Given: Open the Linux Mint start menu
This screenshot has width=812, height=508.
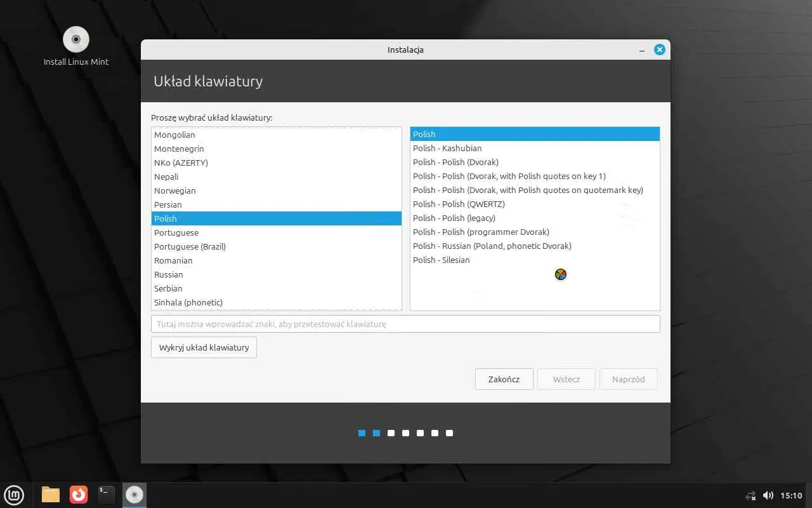Looking at the screenshot, I should point(14,495).
